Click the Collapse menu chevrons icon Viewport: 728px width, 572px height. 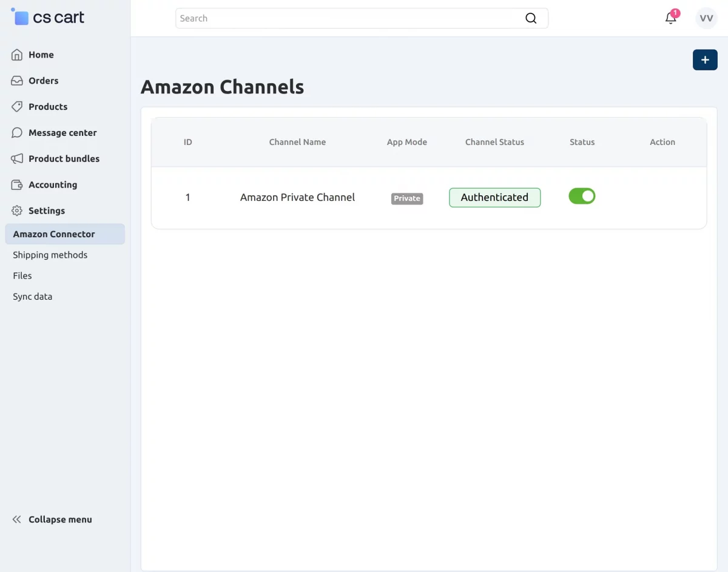[x=17, y=519]
